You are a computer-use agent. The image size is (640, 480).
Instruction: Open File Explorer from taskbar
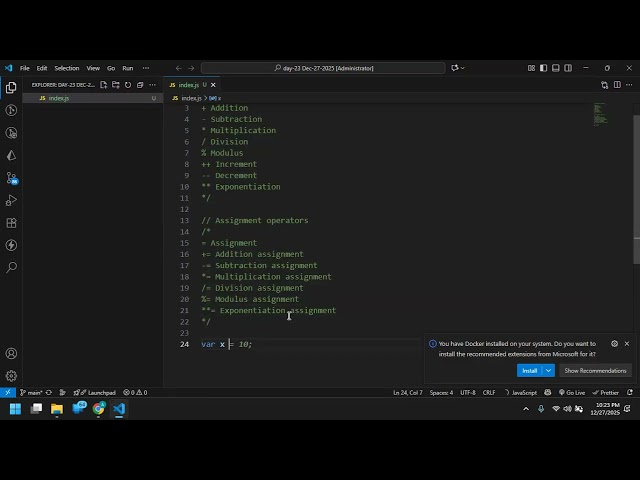[x=57, y=409]
